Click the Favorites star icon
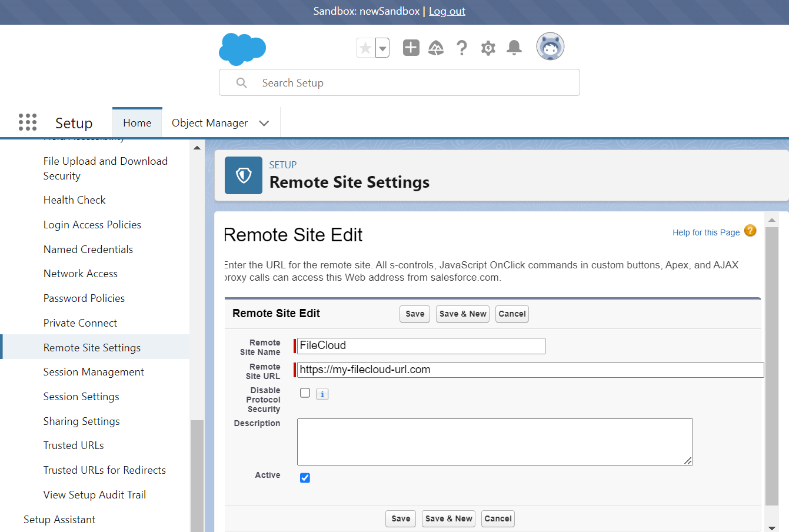Viewport: 789px width, 532px height. coord(365,48)
